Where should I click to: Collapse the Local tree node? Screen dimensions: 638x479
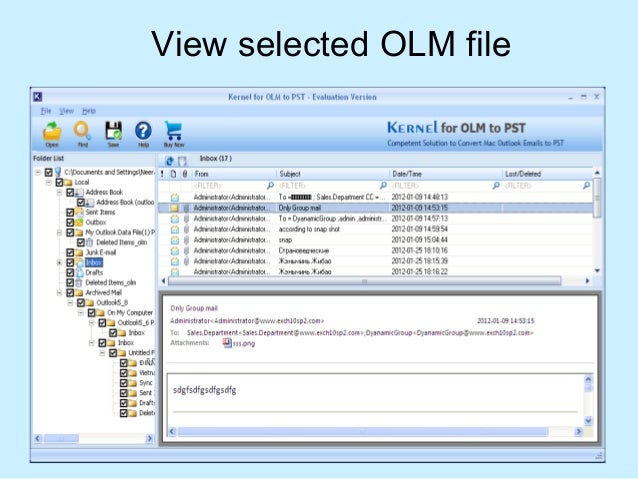(49, 182)
